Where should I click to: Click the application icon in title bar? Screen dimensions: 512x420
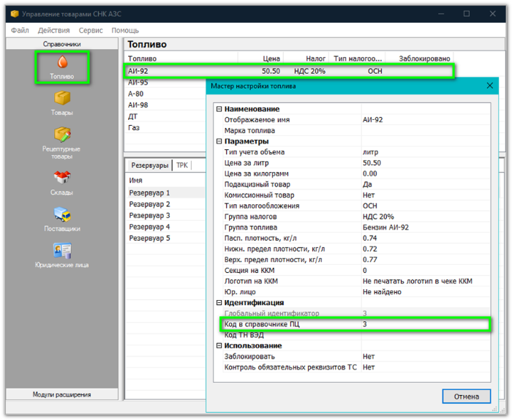click(14, 14)
